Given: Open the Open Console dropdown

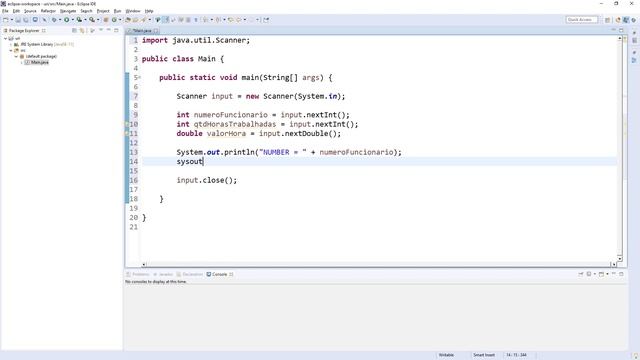Looking at the screenshot, I should click(x=607, y=274).
